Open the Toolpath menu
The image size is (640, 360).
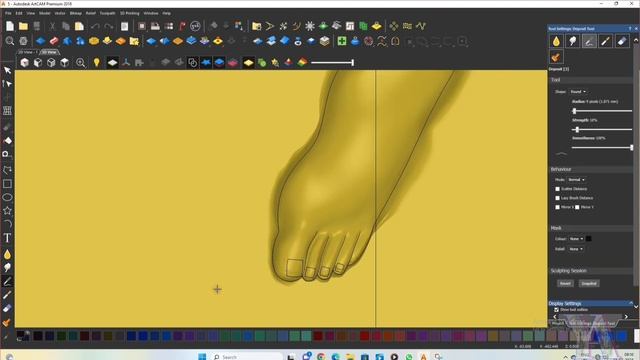click(x=107, y=13)
